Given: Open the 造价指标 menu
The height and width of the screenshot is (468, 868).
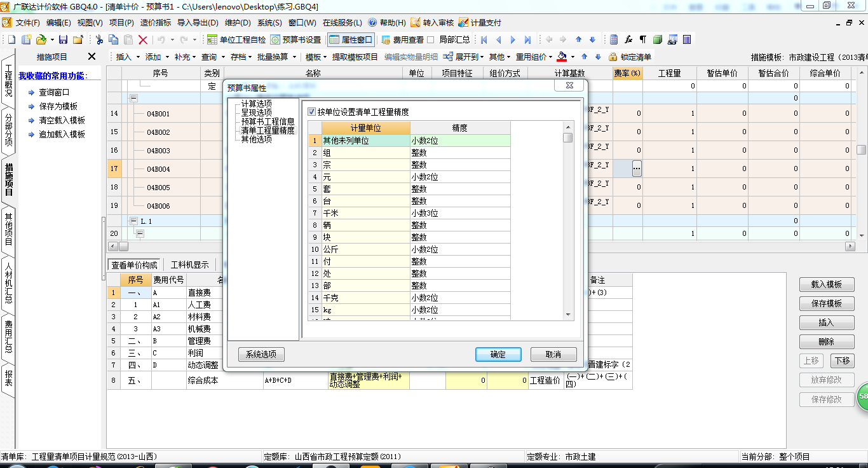Looking at the screenshot, I should [156, 22].
